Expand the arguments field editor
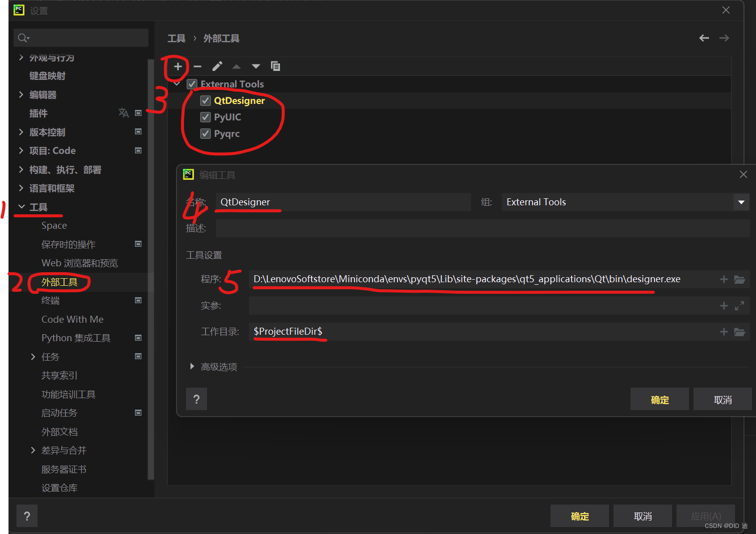The image size is (756, 534). point(739,306)
